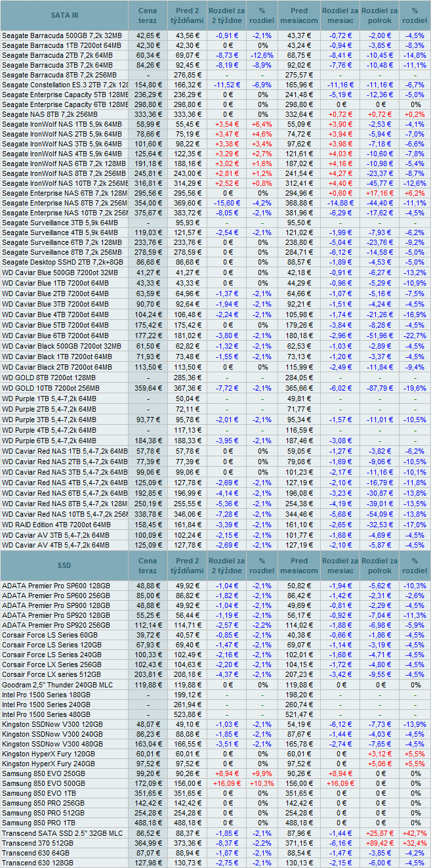Viewport: 431px width, 868px height.
Task: Select Seagate Barracuda 8TB 7,2k 256MB row
Action: click(x=215, y=75)
